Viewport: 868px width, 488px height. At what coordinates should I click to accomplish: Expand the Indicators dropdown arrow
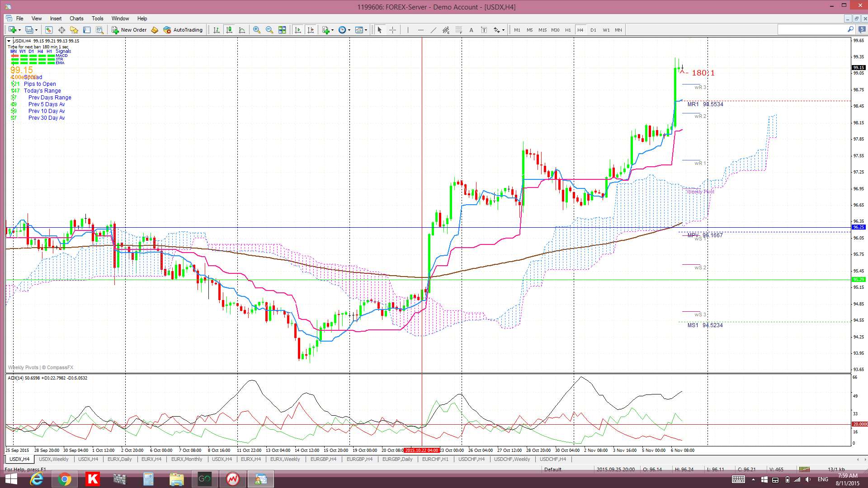(x=333, y=30)
